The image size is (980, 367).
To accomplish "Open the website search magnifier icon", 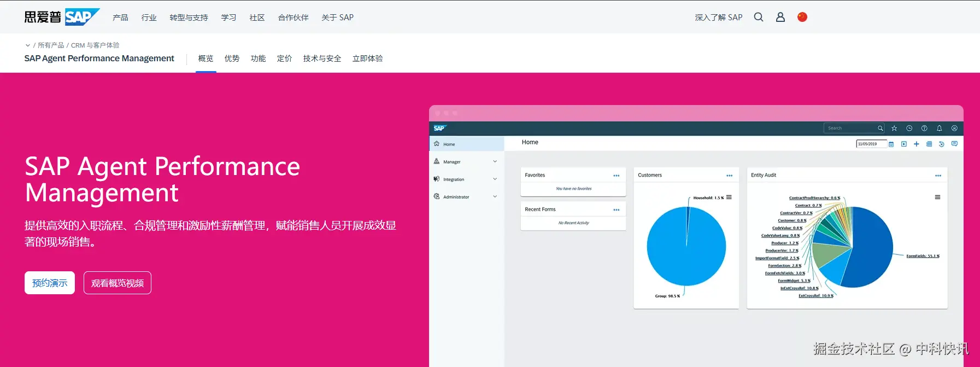I will coord(759,17).
